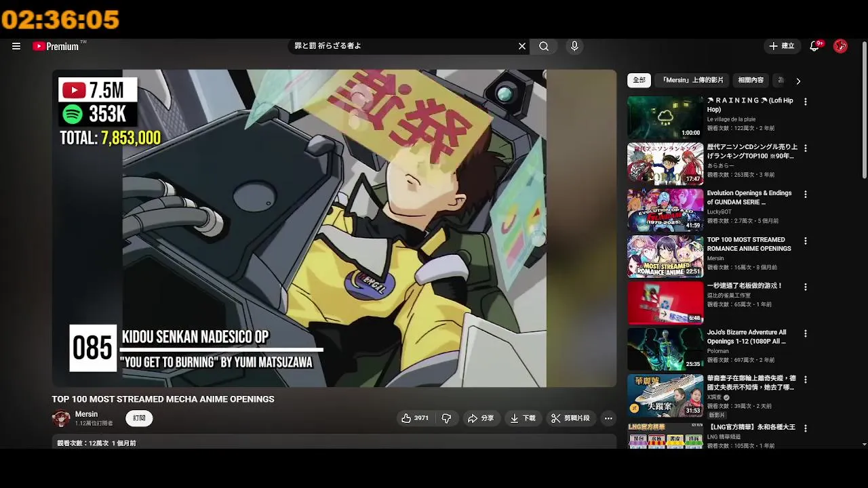Open options for 一秒速通了老板做的游戏 video
This screenshot has height=488, width=868.
click(806, 287)
